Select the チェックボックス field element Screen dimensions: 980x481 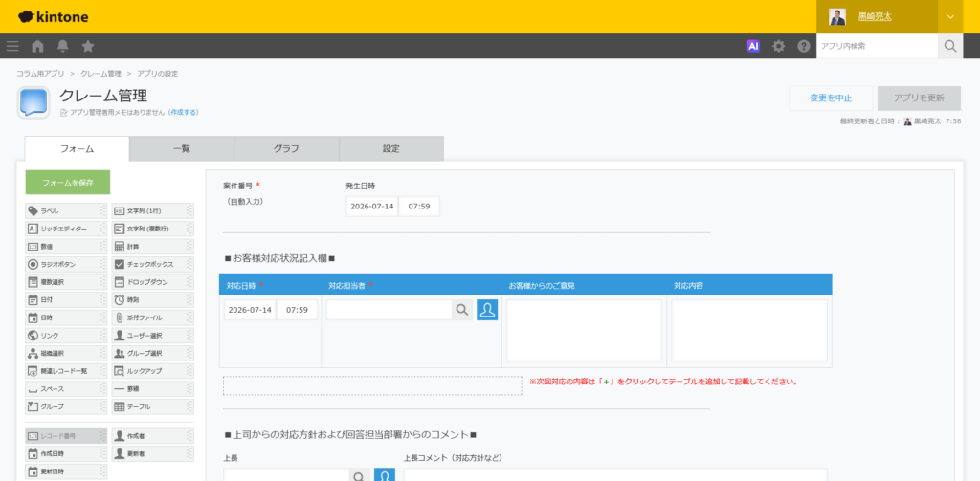152,264
